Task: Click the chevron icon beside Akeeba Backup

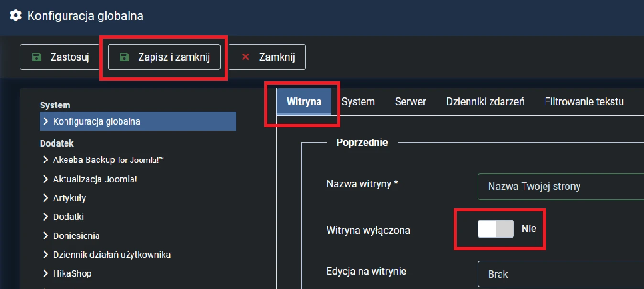Action: [45, 160]
